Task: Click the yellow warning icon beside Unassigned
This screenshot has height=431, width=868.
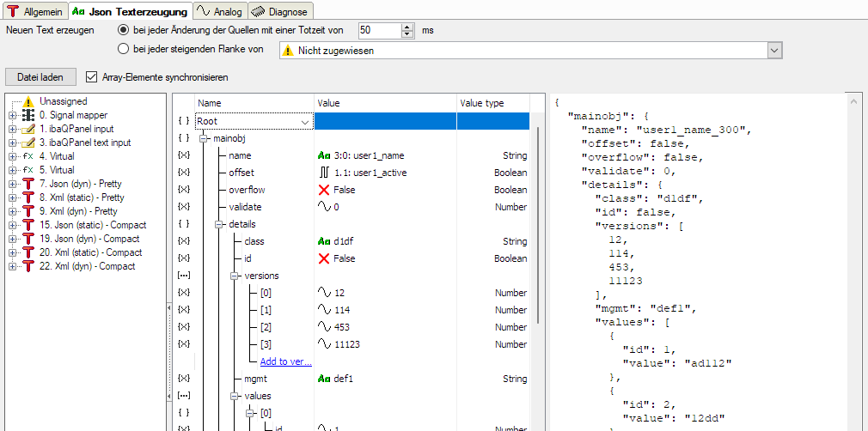Action: coord(28,101)
